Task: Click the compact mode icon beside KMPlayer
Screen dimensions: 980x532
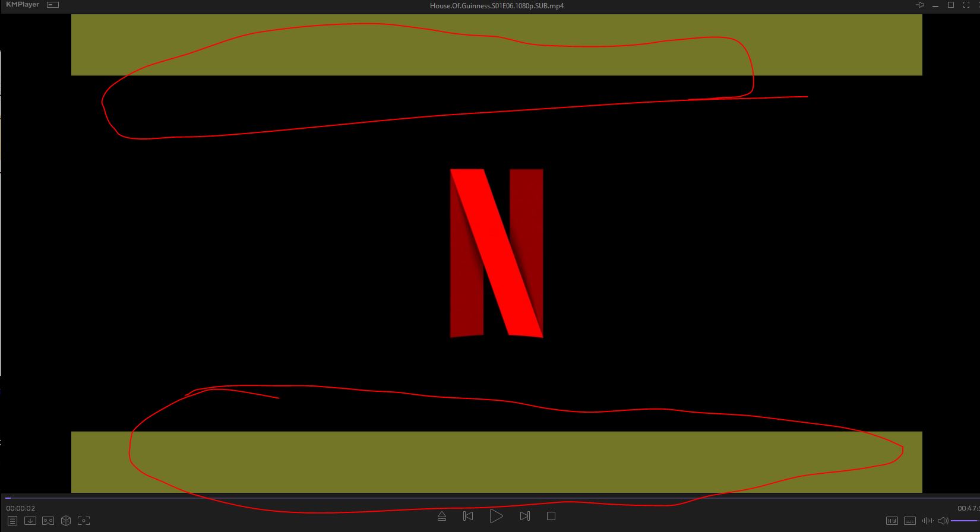Action: (x=53, y=5)
